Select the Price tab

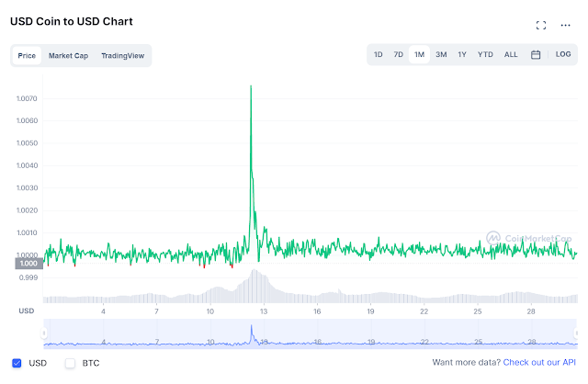(27, 56)
